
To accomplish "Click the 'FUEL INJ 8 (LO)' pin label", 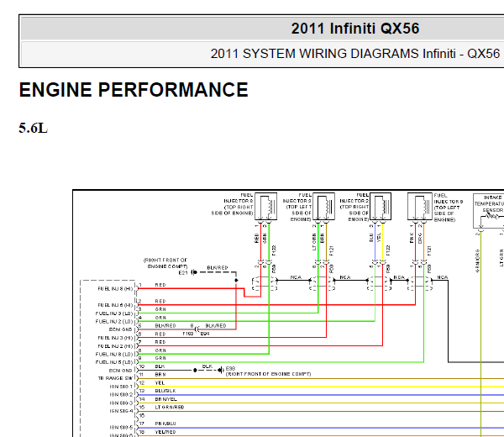I will 114,354.
